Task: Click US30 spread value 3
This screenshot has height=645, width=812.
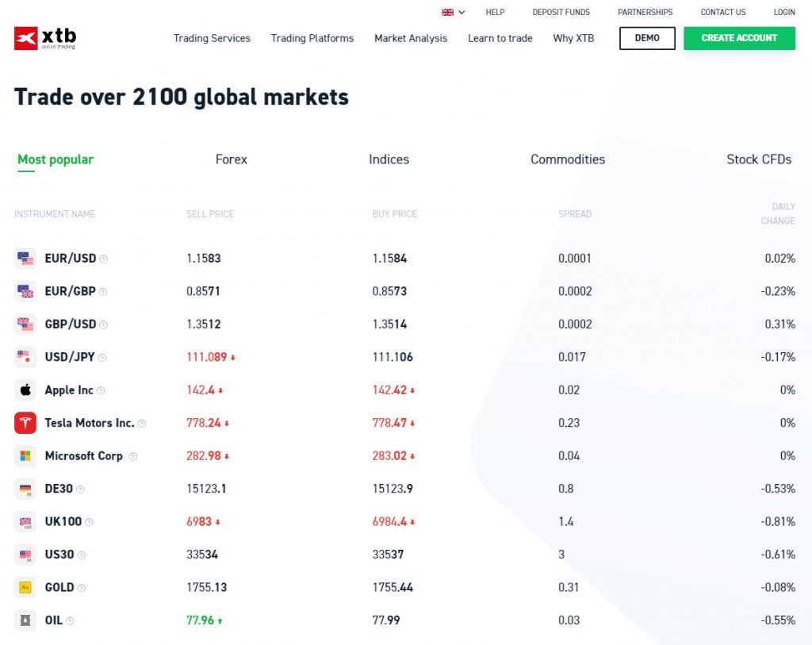Action: (x=561, y=555)
